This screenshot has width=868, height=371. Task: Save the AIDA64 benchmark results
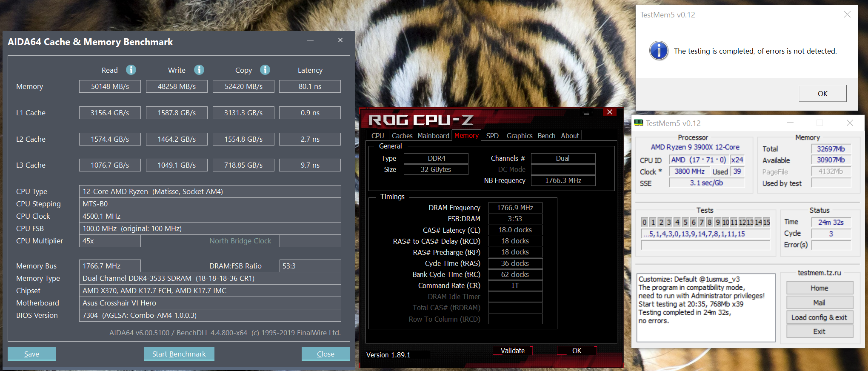pos(32,354)
